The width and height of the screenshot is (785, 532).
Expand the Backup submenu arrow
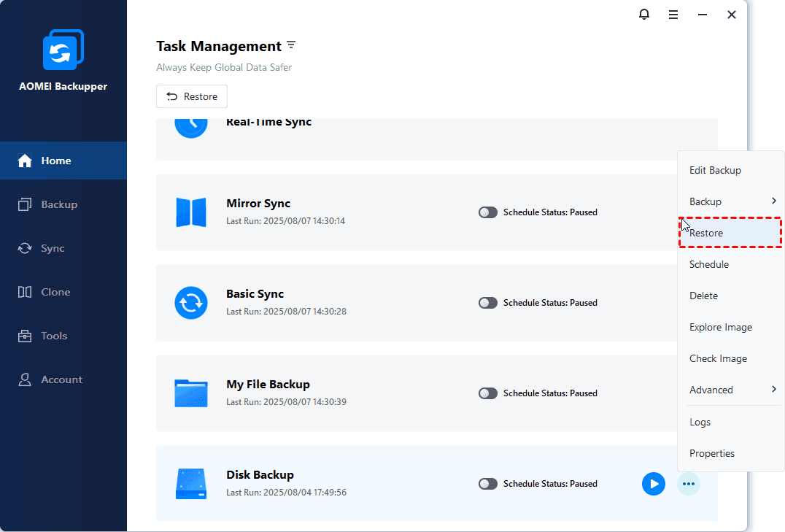point(774,201)
